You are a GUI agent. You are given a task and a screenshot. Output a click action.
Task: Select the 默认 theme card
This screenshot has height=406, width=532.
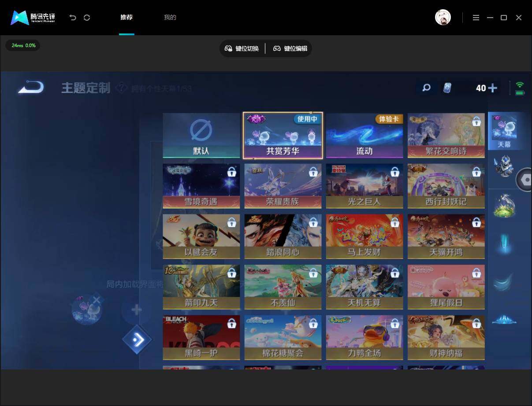click(x=201, y=136)
